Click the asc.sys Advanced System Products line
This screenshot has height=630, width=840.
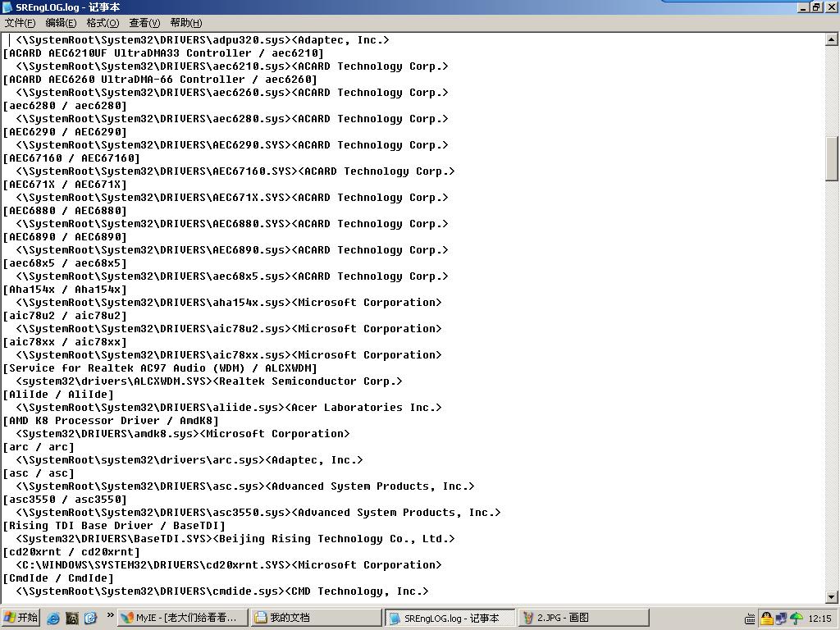click(244, 486)
